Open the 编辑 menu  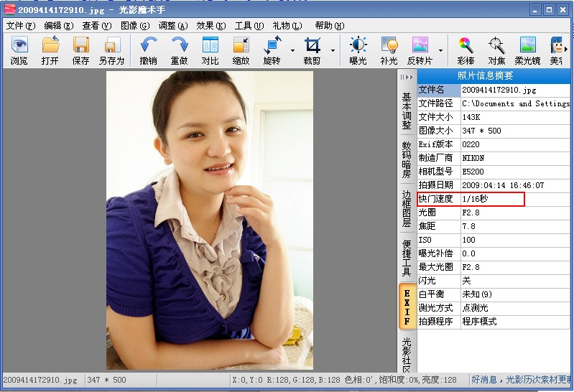point(59,26)
